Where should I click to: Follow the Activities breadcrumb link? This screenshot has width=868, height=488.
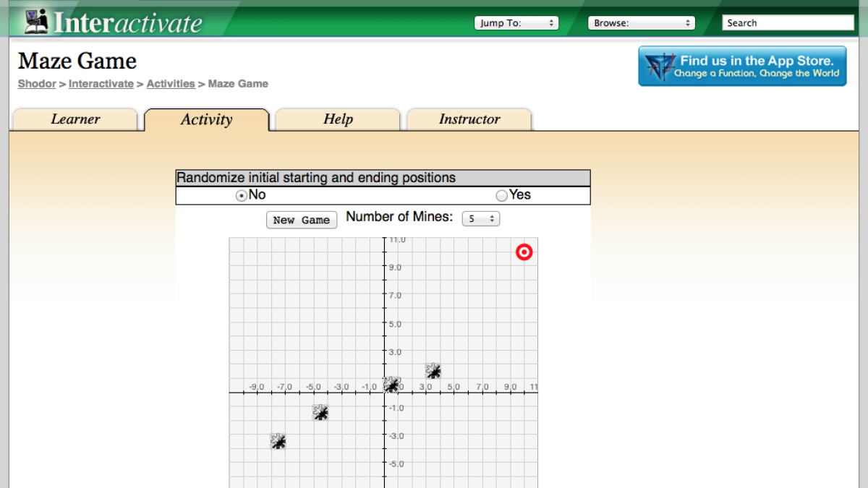click(x=171, y=84)
